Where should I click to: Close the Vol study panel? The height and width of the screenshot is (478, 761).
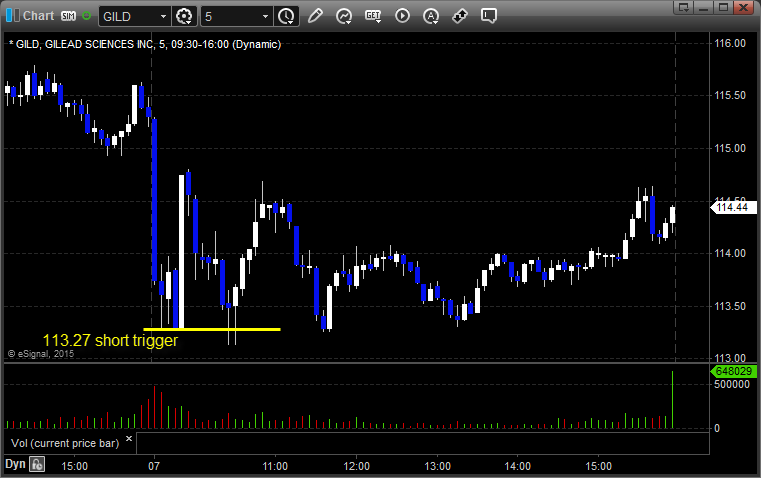(x=129, y=439)
